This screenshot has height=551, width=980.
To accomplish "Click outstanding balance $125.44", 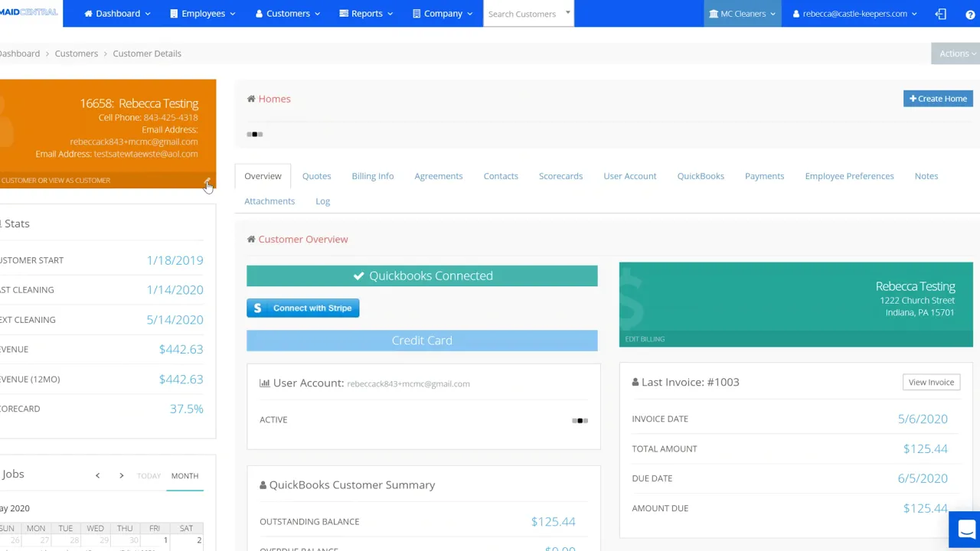I will click(553, 522).
